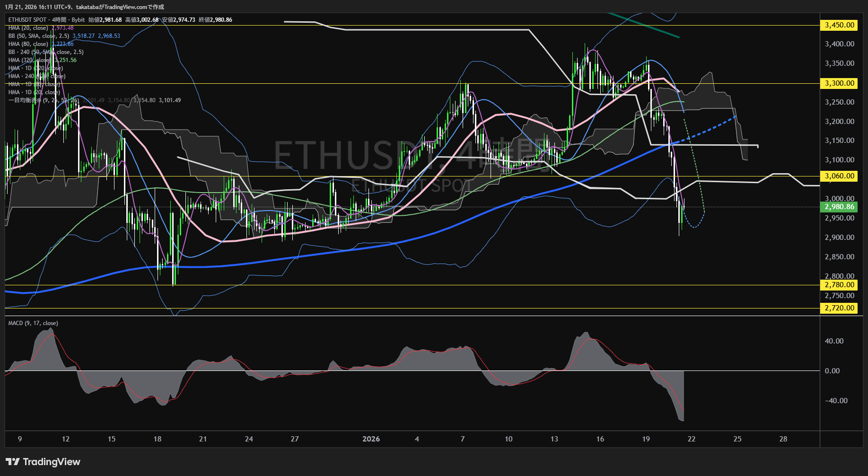Viewport: 868px width, 476px height.
Task: Click the HMA (20, close) indicator legend
Action: tap(28, 28)
